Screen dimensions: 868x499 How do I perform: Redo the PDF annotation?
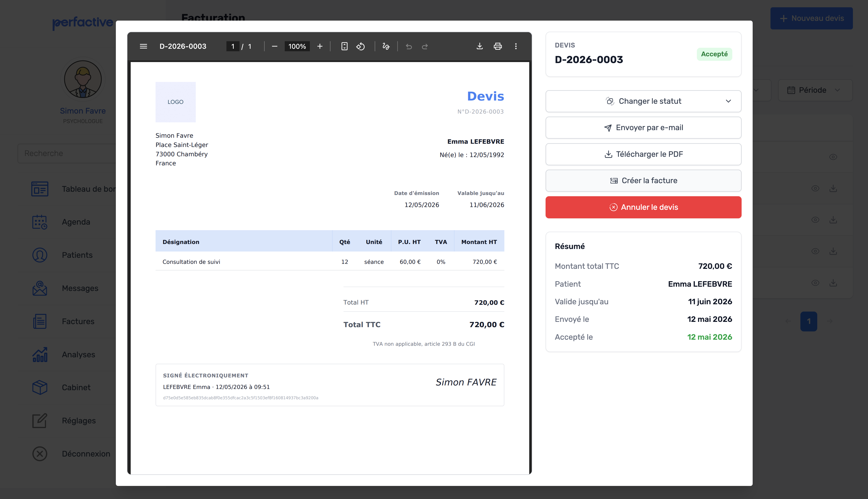coord(425,46)
